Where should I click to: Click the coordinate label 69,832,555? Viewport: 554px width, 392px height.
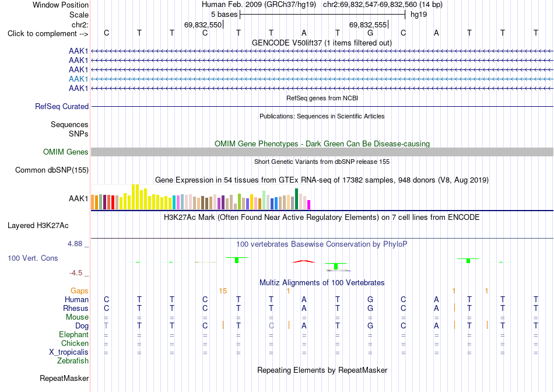pos(368,24)
